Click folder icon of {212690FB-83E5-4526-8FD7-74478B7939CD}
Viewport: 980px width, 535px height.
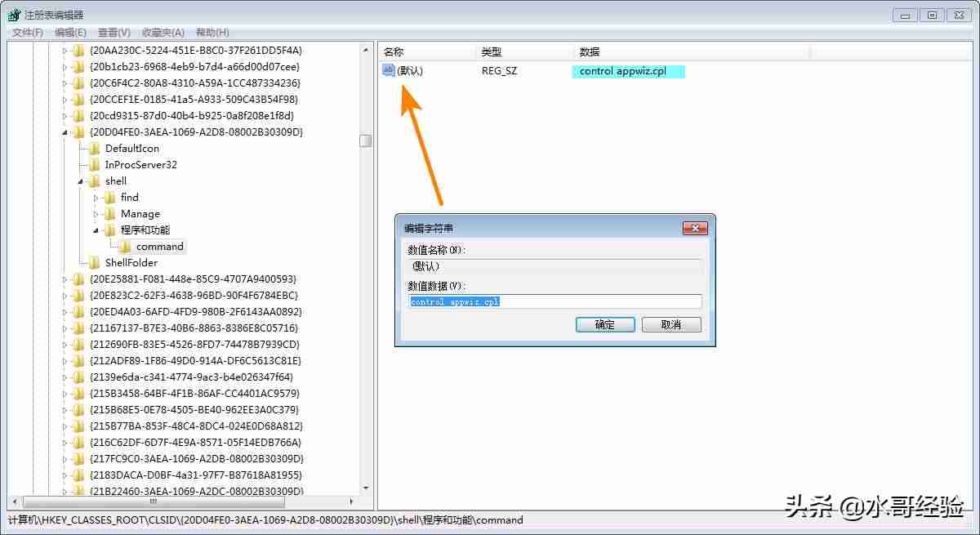79,344
